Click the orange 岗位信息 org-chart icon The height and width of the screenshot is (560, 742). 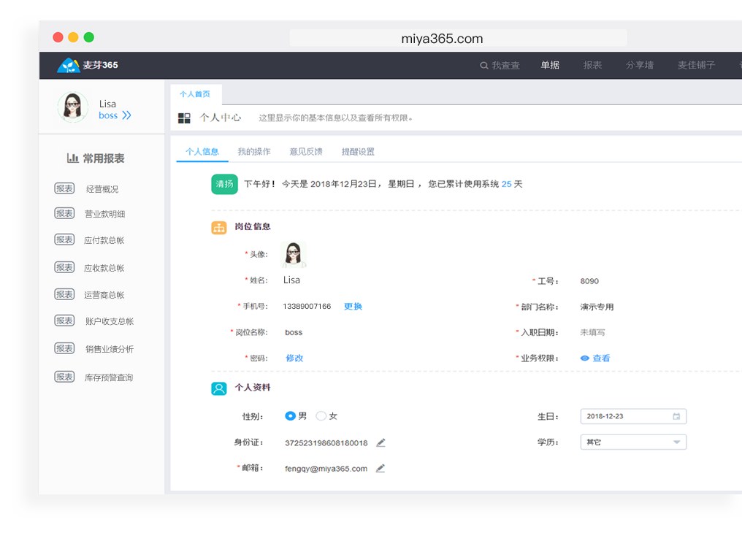click(x=218, y=228)
